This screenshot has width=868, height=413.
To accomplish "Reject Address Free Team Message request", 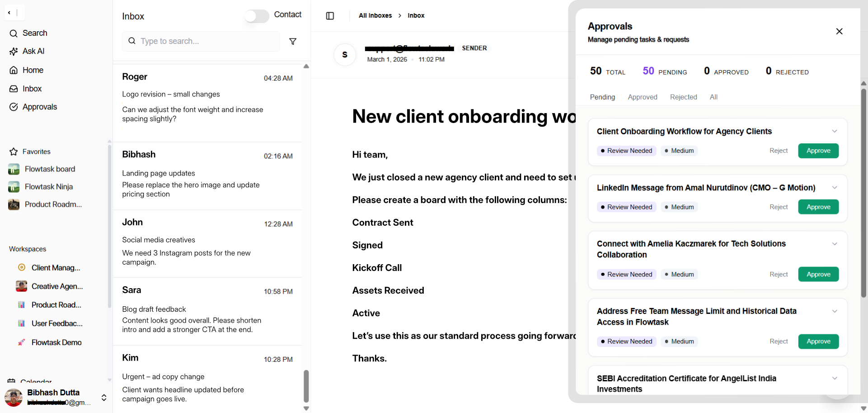I will point(779,342).
